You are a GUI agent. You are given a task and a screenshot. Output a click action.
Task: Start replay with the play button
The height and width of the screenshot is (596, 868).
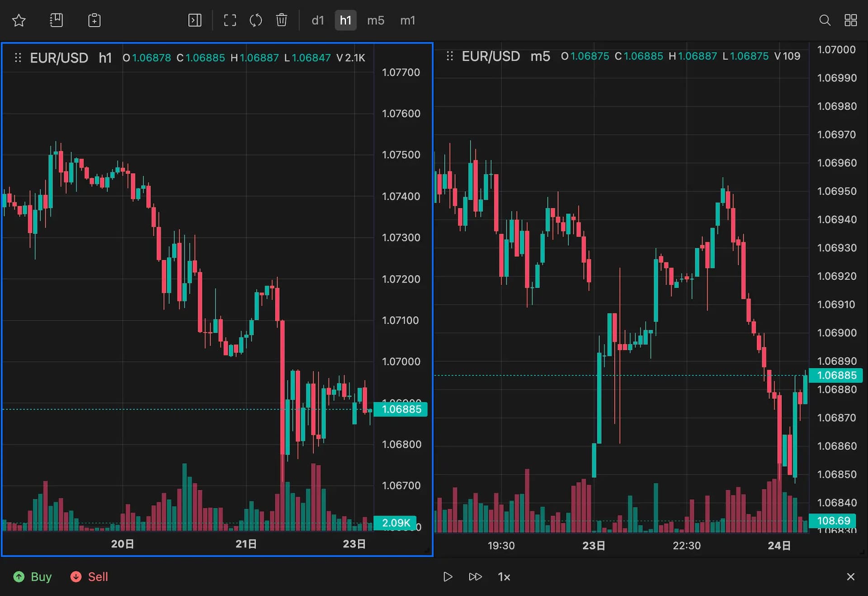coord(448,577)
